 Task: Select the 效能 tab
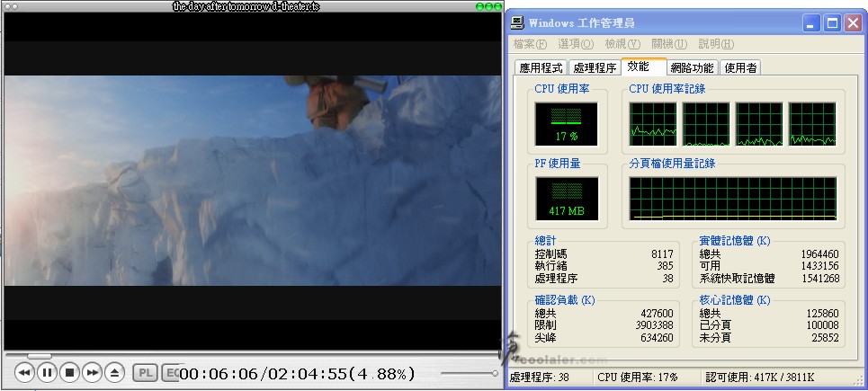pyautogui.click(x=644, y=67)
